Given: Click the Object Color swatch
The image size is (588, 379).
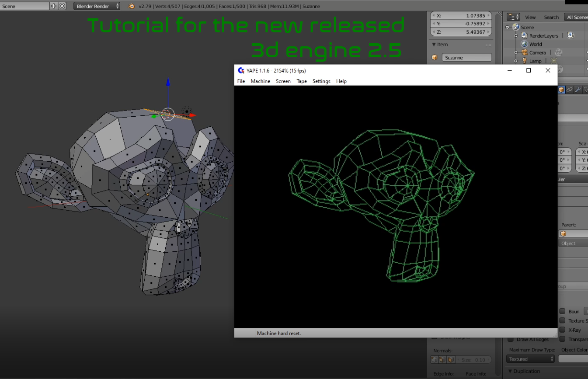Looking at the screenshot, I should 573,359.
